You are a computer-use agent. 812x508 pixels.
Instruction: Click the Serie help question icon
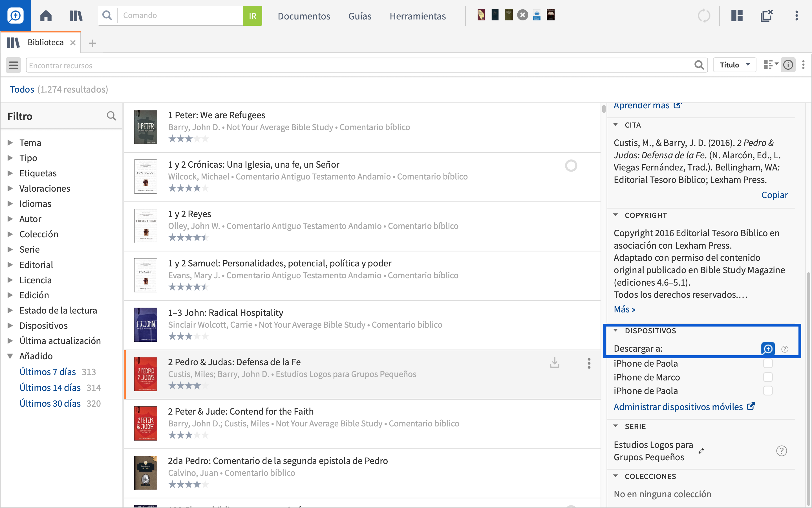782,451
